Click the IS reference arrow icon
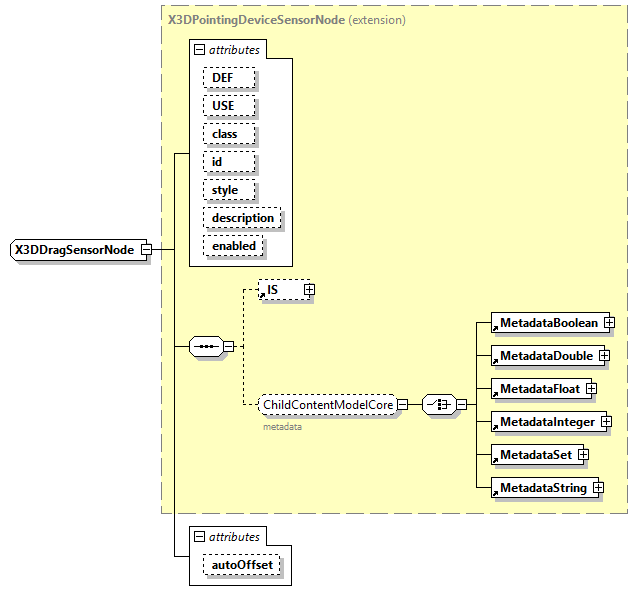 point(262,295)
